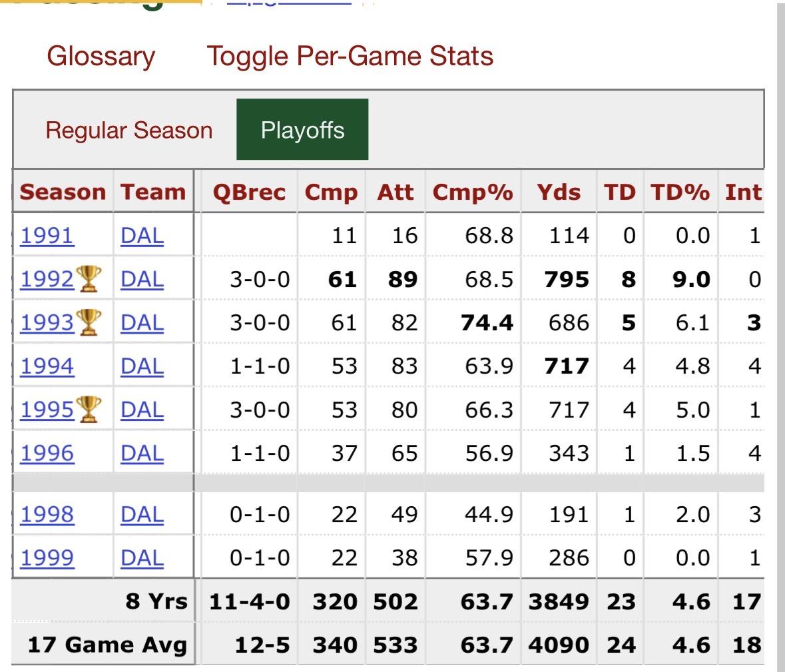Open the 1999 season link
The image size is (785, 672).
[47, 558]
